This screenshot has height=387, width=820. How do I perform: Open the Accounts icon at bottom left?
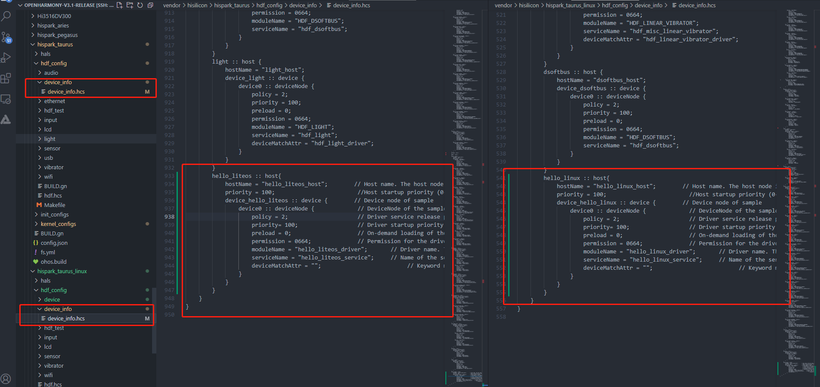click(x=6, y=379)
